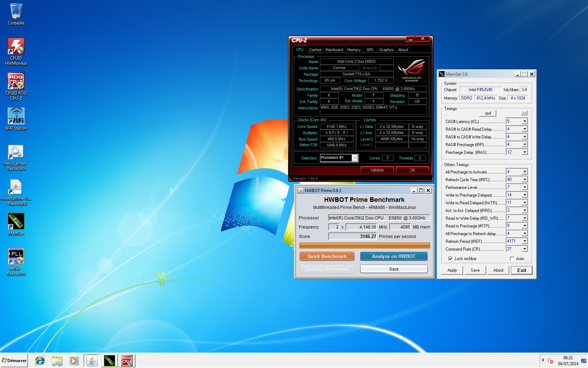
Task: Start the Quick Benchmark in HWBOT Prime
Action: 327,256
